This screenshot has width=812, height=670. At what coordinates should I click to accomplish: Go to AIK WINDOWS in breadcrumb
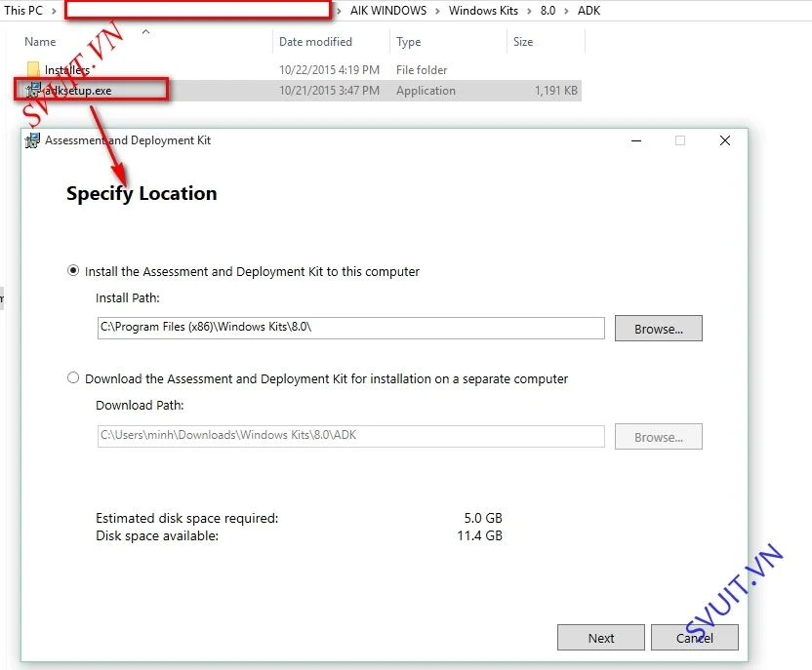(x=388, y=11)
